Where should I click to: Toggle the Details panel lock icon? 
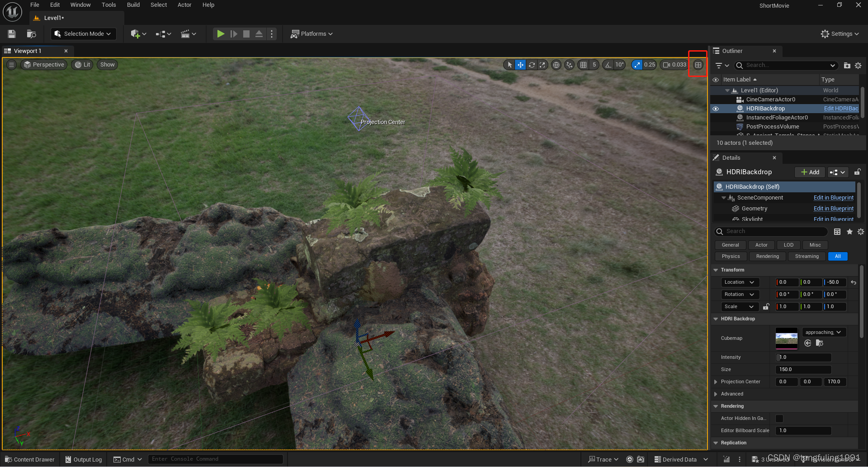coord(857,172)
